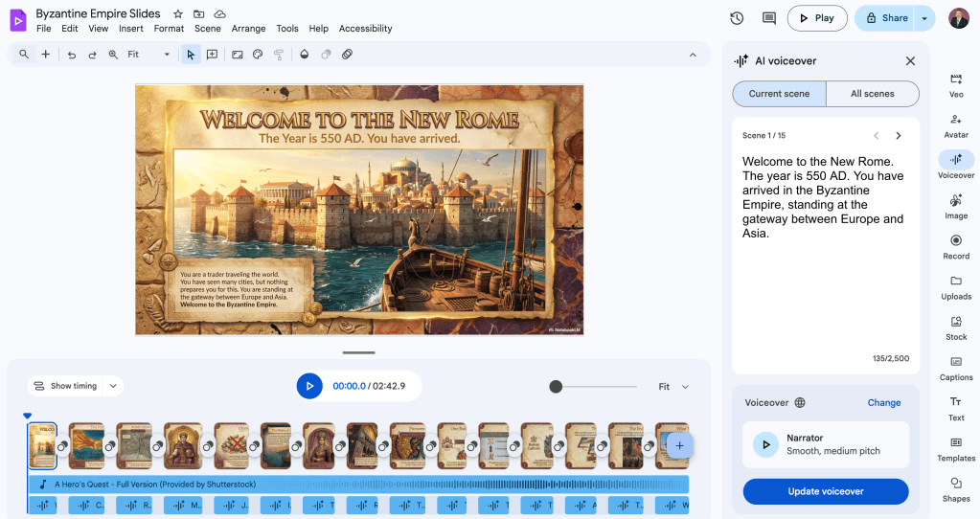Switch to the All scenes toggle
This screenshot has height=519, width=980.
coord(872,94)
